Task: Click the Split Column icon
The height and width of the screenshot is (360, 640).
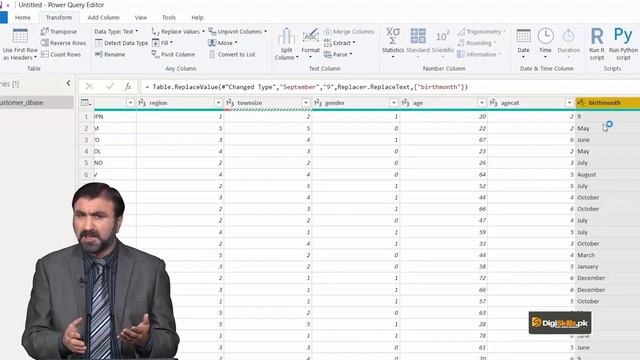Action: pos(286,37)
